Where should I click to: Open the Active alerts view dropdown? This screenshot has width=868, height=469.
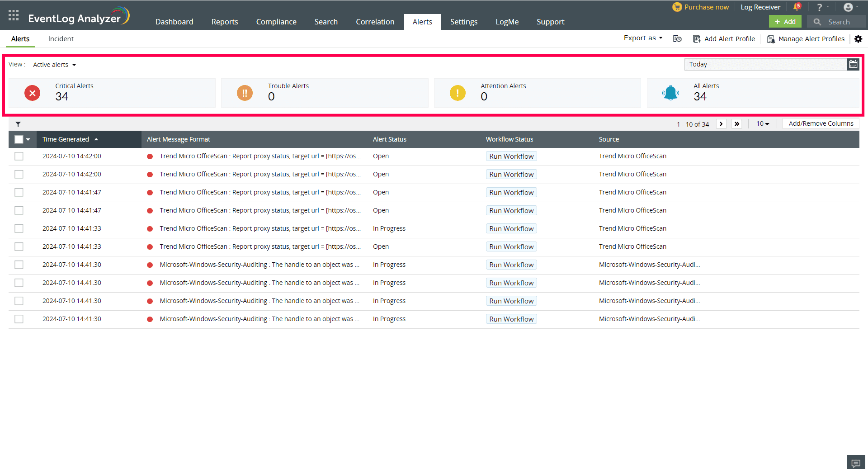[x=54, y=64]
